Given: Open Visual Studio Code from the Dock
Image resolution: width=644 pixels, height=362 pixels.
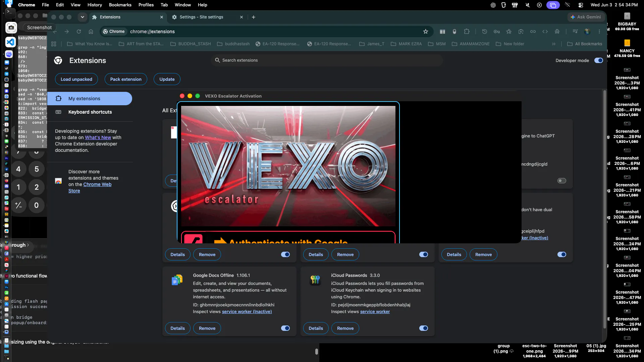Looking at the screenshot, I should 10,42.
